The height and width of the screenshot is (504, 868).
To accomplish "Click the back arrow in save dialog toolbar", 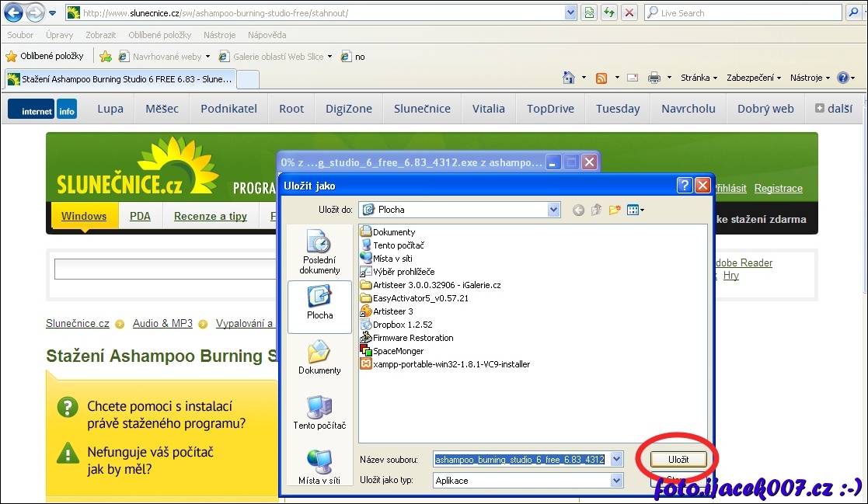I will click(578, 210).
